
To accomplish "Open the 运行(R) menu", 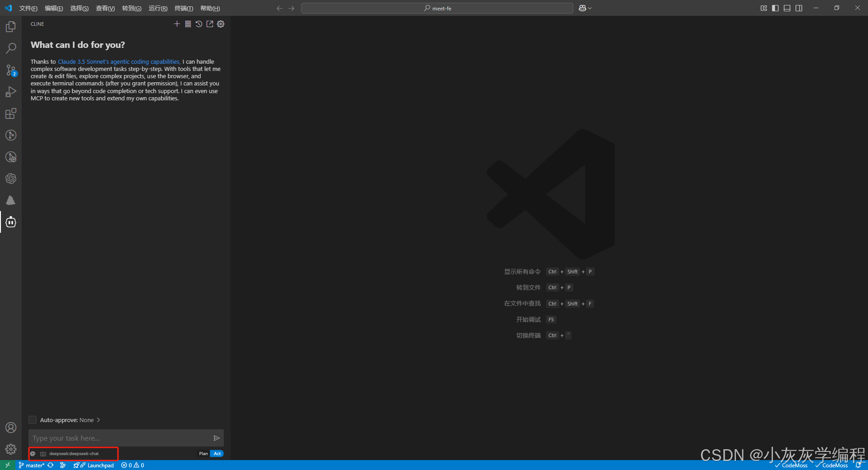I will 158,8.
